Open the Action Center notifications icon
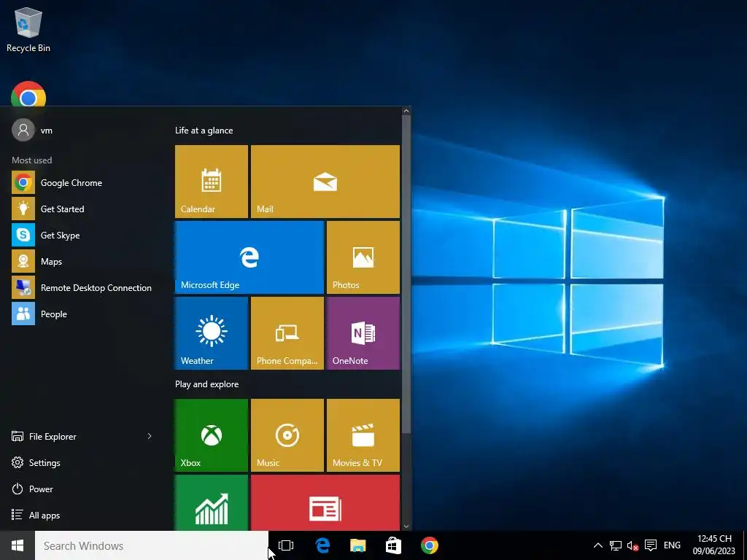 point(650,545)
